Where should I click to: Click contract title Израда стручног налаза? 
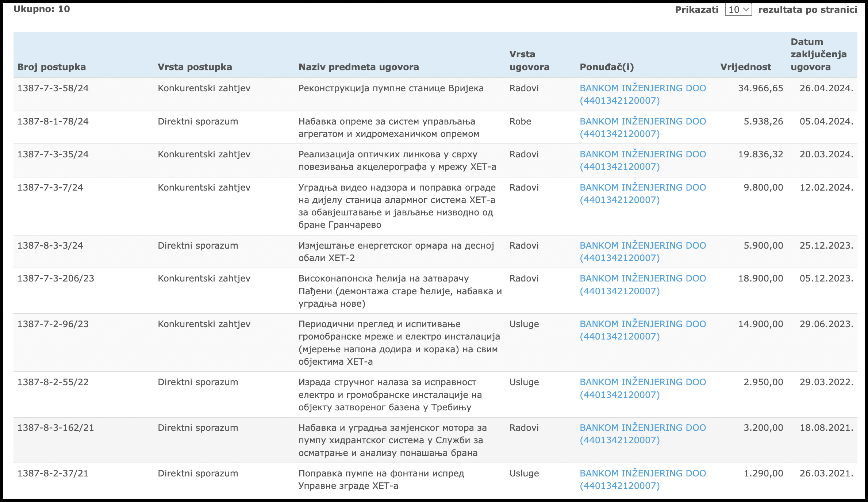point(390,395)
